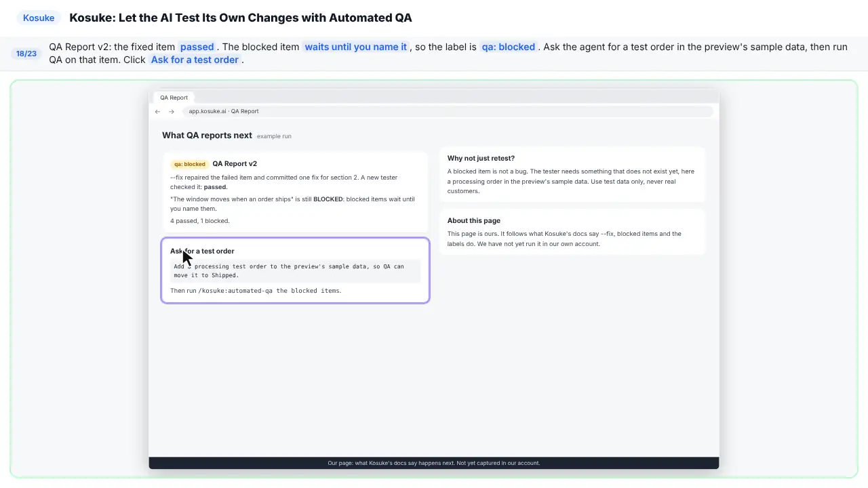Click the '4 passed, 1 blocked.' summary line
Image resolution: width=868 pixels, height=488 pixels.
(x=200, y=221)
